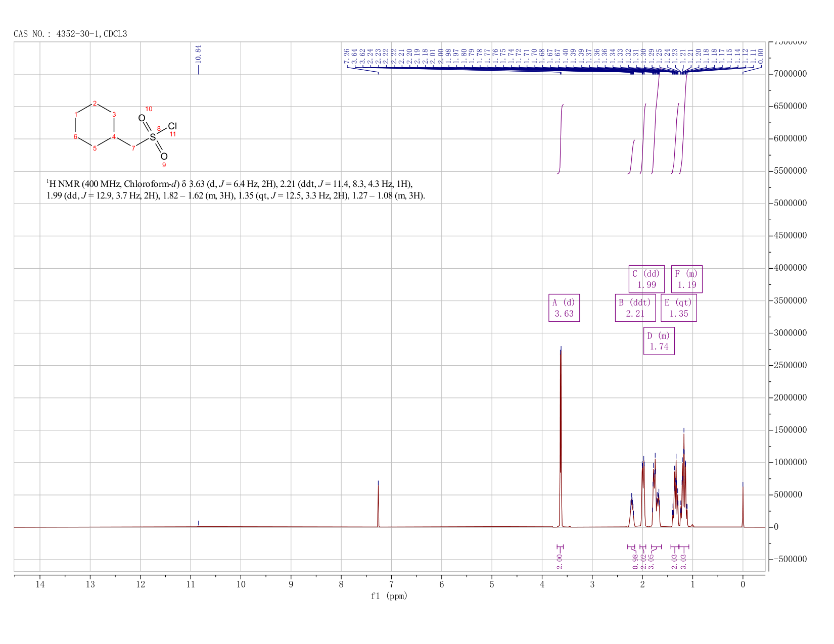Select the C (dd) 1.99 multiplet box
834x644 pixels.
click(x=646, y=279)
